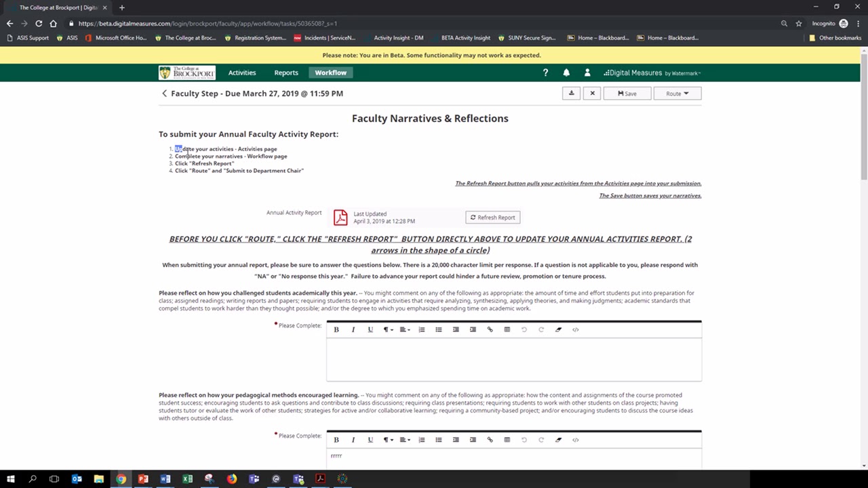Image resolution: width=868 pixels, height=488 pixels.
Task: Redo in pedagogical methods editor toolbar
Action: [x=541, y=440]
